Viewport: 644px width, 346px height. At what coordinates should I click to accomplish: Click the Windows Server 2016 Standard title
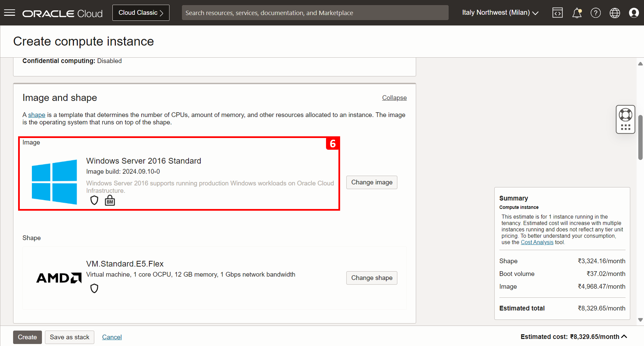click(x=144, y=161)
